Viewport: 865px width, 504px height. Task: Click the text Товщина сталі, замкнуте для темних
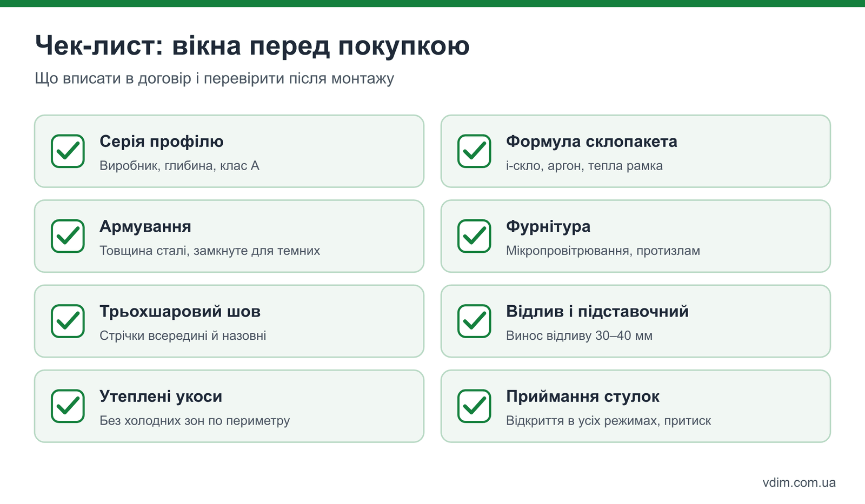210,251
